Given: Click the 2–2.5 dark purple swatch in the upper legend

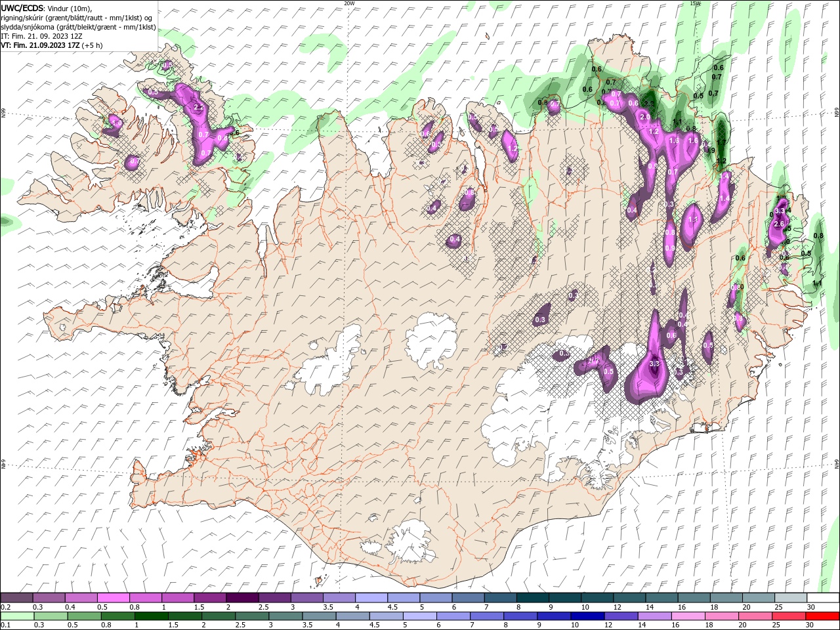Looking at the screenshot, I should point(242,598).
